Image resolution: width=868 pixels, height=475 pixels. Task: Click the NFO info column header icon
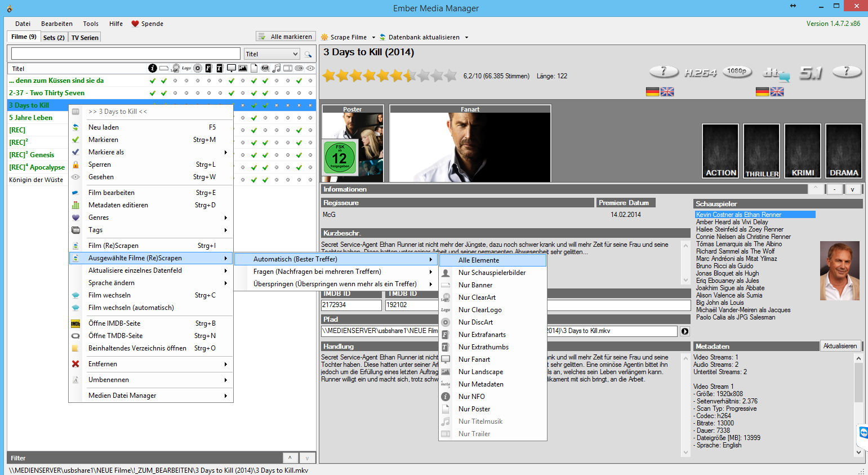point(153,68)
